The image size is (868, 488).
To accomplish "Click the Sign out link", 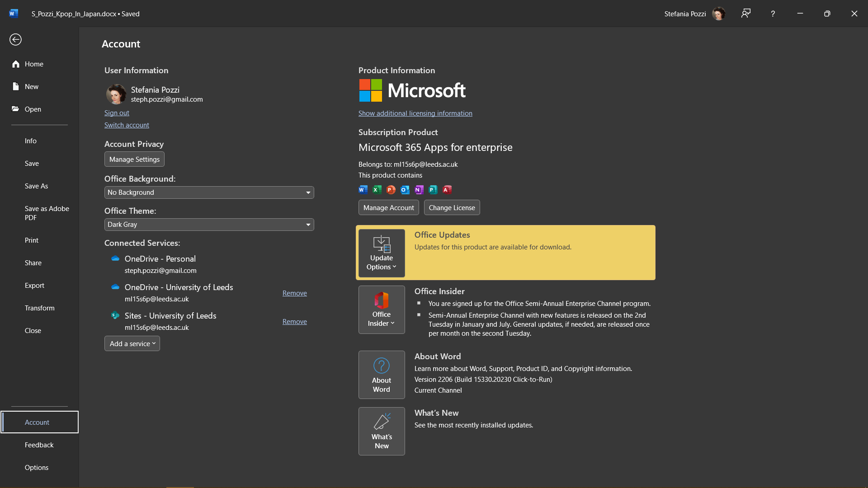I will pos(117,113).
